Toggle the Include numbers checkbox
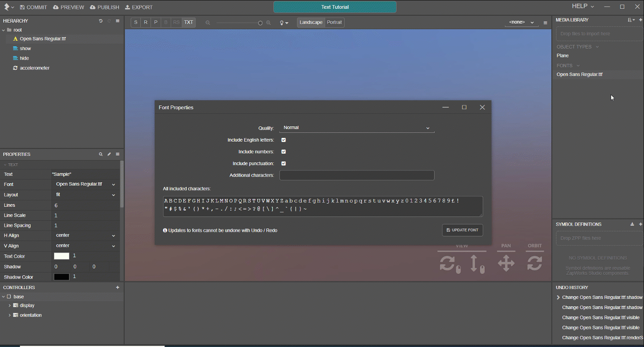The width and height of the screenshot is (644, 347). click(x=284, y=152)
